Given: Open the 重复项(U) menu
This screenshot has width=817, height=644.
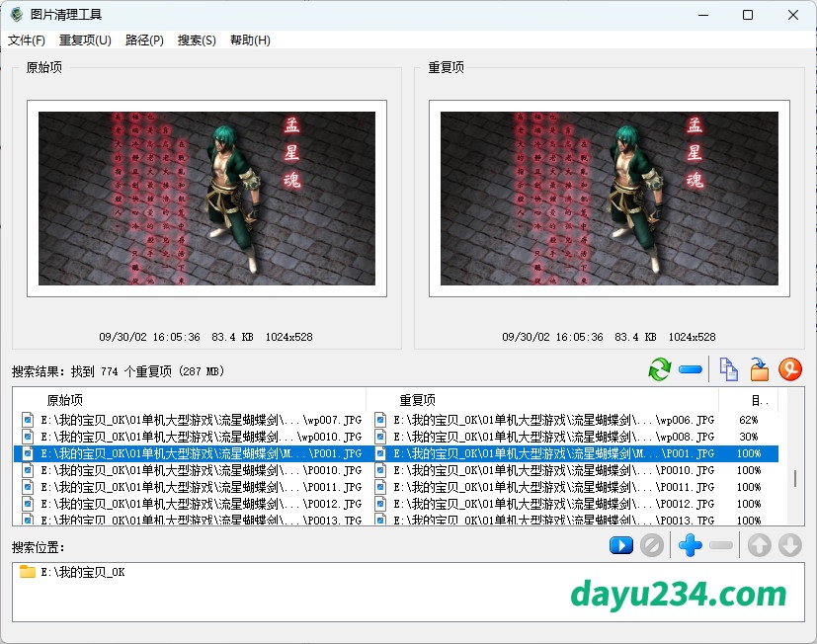Looking at the screenshot, I should [85, 40].
